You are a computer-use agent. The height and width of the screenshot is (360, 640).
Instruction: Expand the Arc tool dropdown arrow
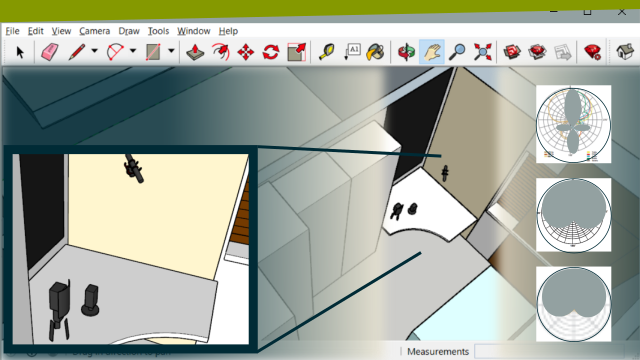133,51
